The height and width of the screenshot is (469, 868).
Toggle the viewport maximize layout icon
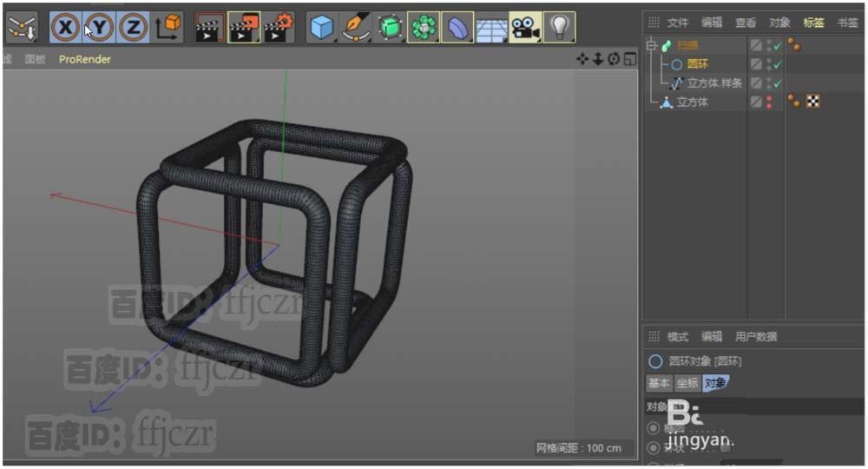coord(630,59)
